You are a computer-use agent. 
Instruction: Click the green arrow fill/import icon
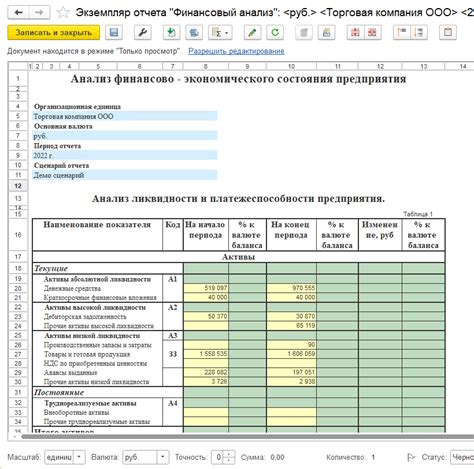coord(171,33)
